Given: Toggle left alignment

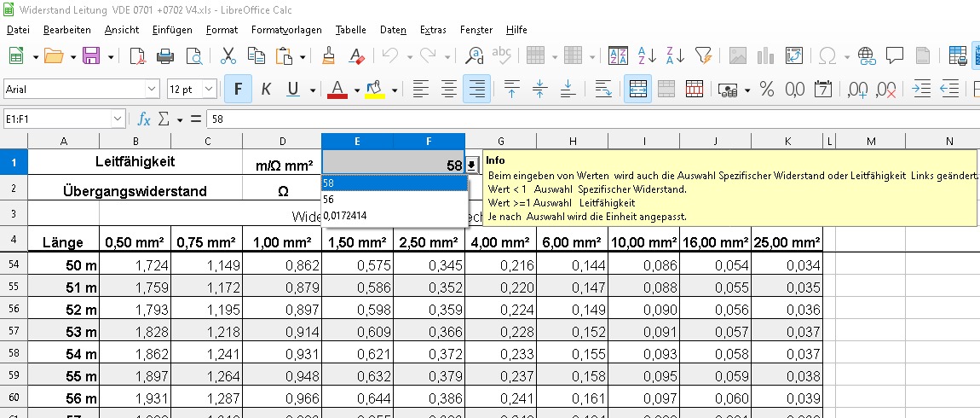Looking at the screenshot, I should click(421, 89).
